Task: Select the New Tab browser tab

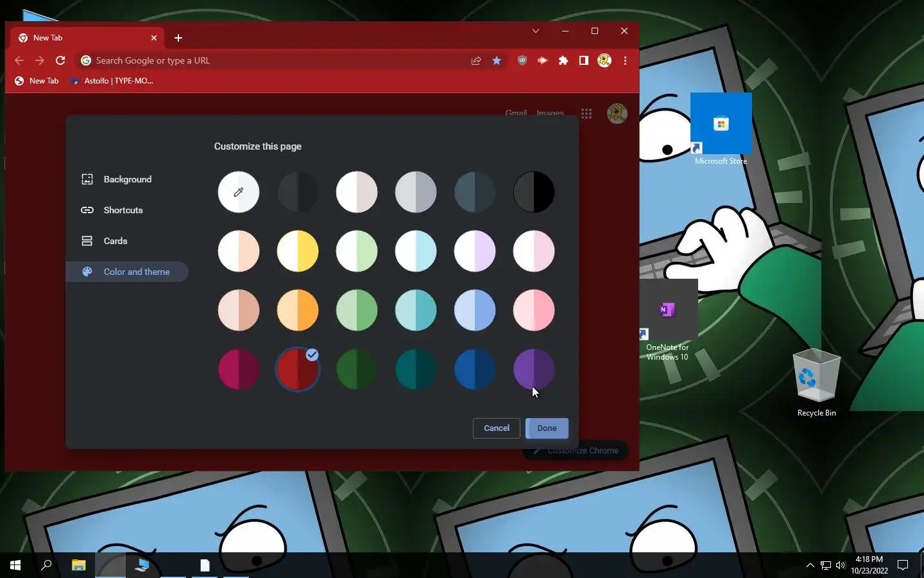Action: (x=87, y=38)
